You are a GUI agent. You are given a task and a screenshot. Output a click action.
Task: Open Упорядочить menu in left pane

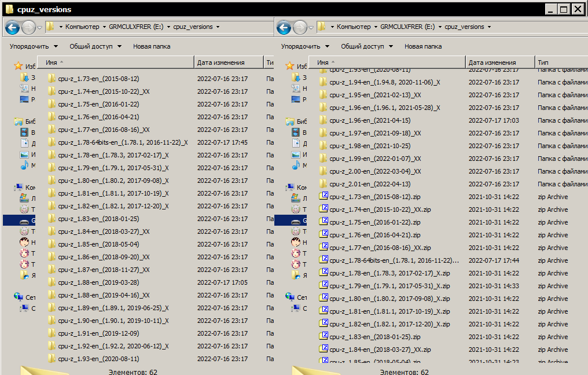[x=34, y=46]
